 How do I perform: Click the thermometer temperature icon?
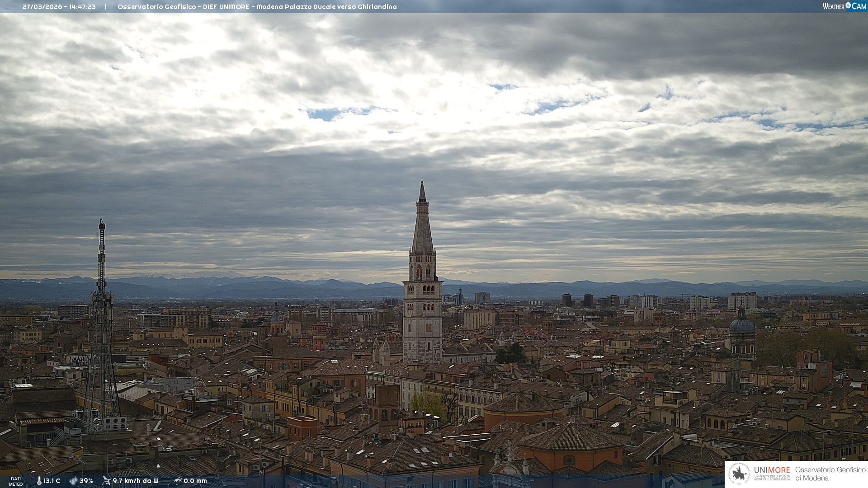coord(39,481)
